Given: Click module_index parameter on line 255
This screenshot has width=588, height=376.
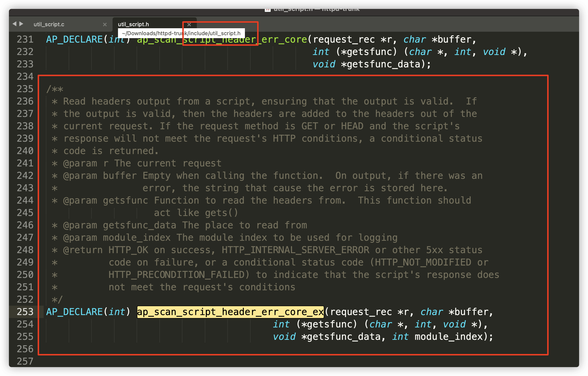Looking at the screenshot, I should point(449,337).
